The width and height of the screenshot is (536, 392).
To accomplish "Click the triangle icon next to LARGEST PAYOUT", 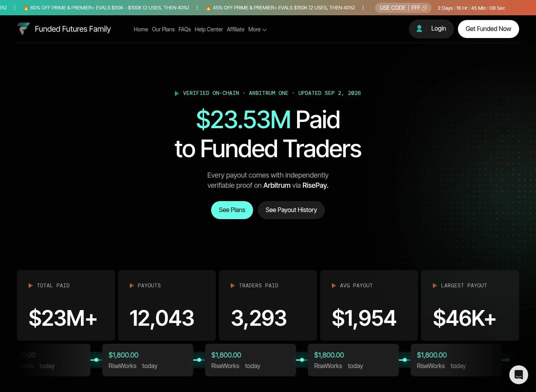I will click(x=435, y=286).
